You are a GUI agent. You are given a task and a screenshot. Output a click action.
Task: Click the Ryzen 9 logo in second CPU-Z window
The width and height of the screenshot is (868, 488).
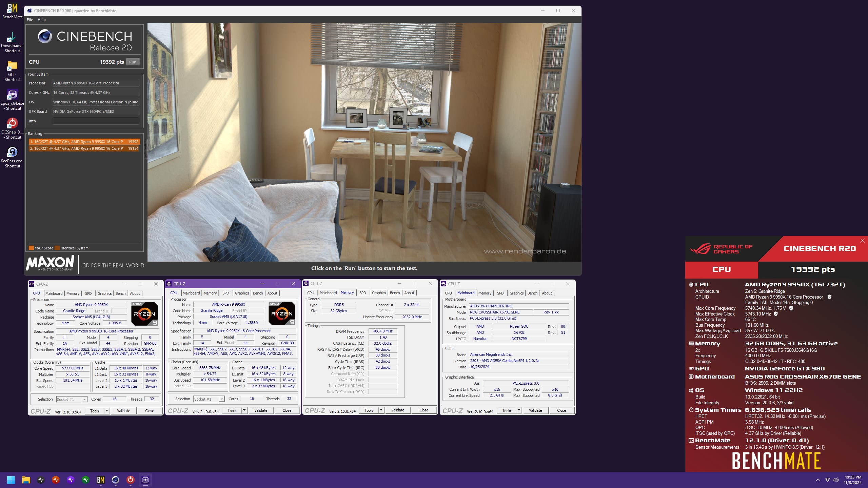(x=282, y=313)
